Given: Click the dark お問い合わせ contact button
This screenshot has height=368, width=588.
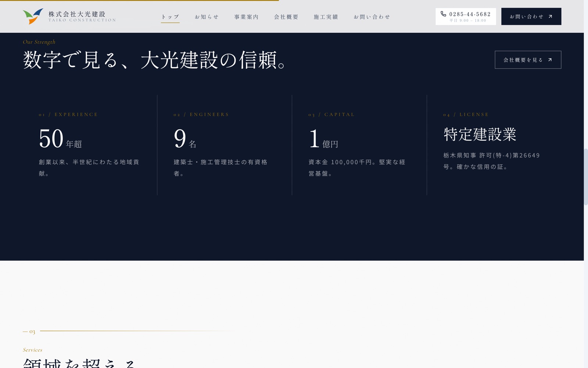Looking at the screenshot, I should point(531,17).
